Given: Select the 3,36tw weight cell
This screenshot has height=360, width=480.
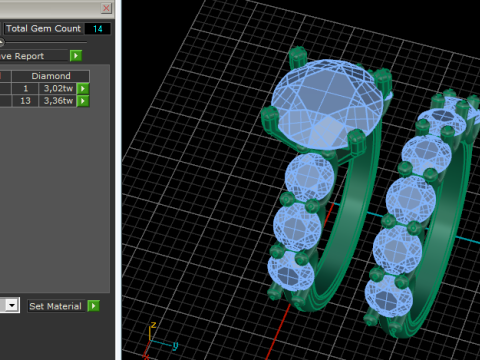Looking at the screenshot, I should (58, 101).
